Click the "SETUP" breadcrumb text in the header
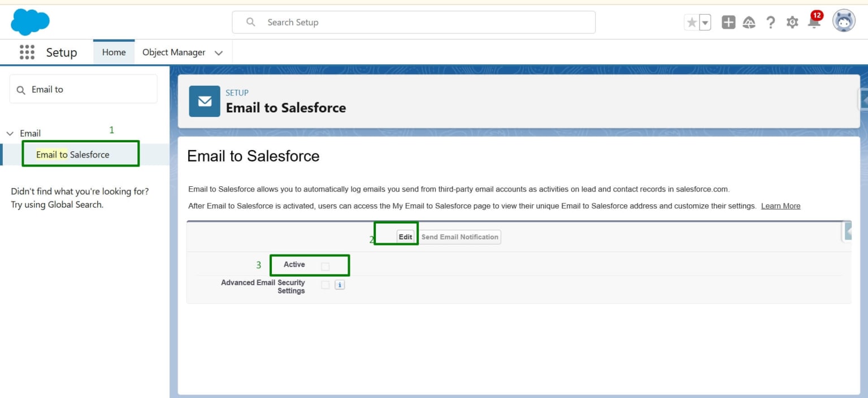The image size is (868, 398). (x=237, y=93)
